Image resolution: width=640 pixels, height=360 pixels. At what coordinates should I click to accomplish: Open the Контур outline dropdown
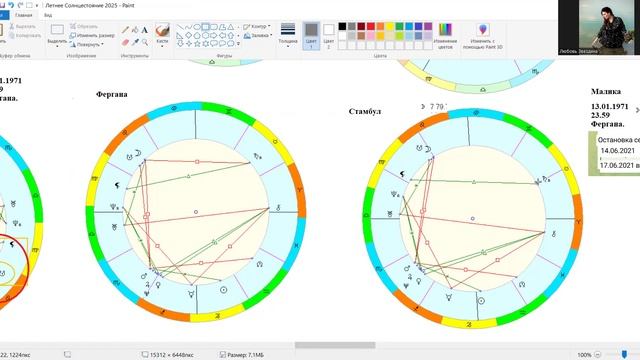point(257,26)
